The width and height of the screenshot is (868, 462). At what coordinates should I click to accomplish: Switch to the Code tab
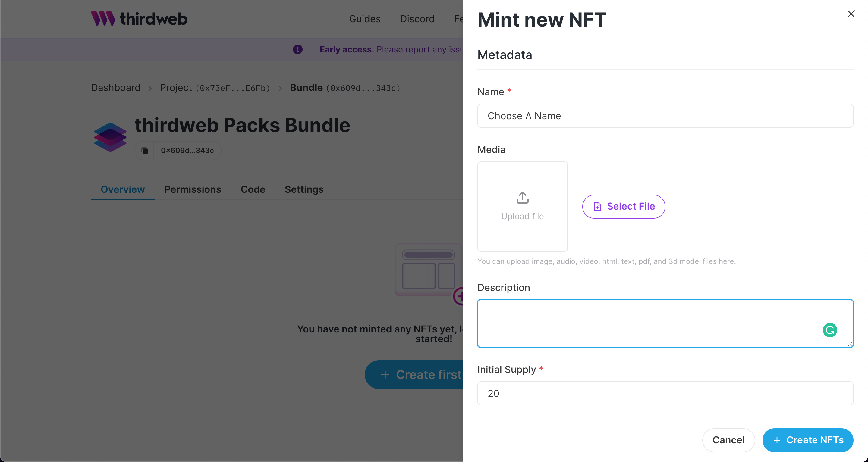(x=253, y=189)
